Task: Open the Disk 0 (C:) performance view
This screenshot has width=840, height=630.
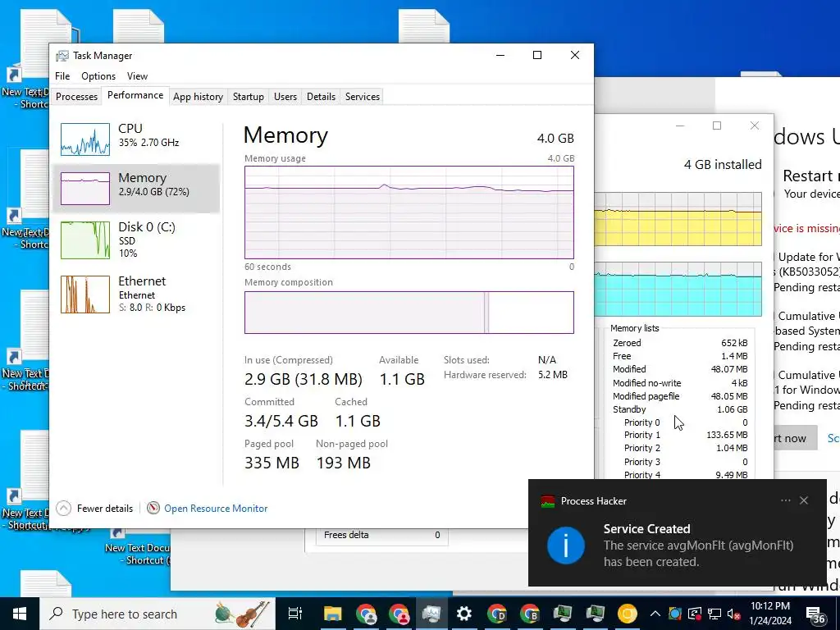Action: coord(136,240)
